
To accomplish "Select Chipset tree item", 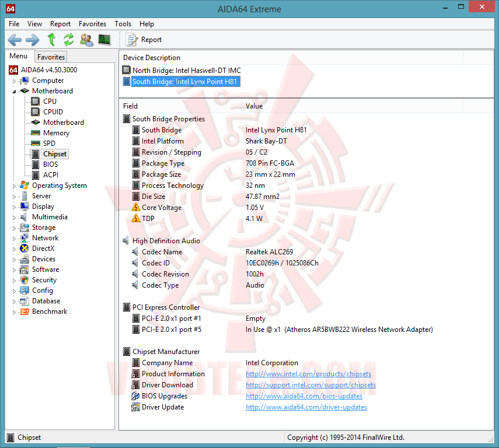I will tap(49, 153).
